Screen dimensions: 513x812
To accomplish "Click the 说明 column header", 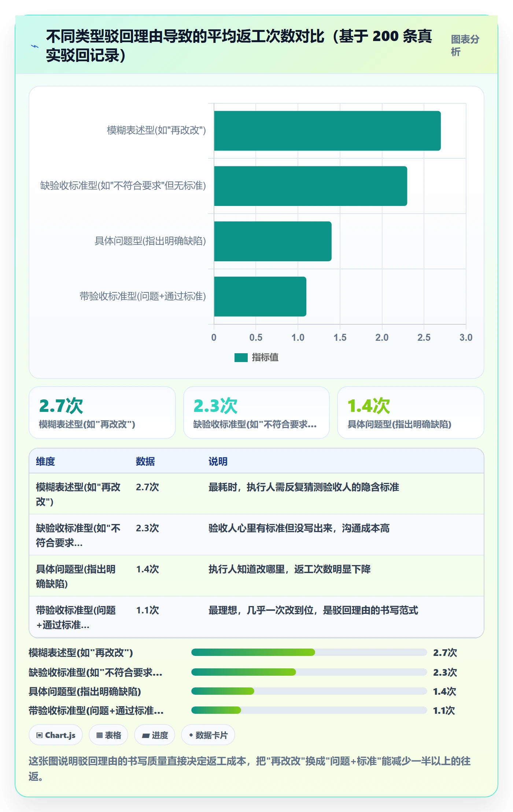I will pos(218,461).
